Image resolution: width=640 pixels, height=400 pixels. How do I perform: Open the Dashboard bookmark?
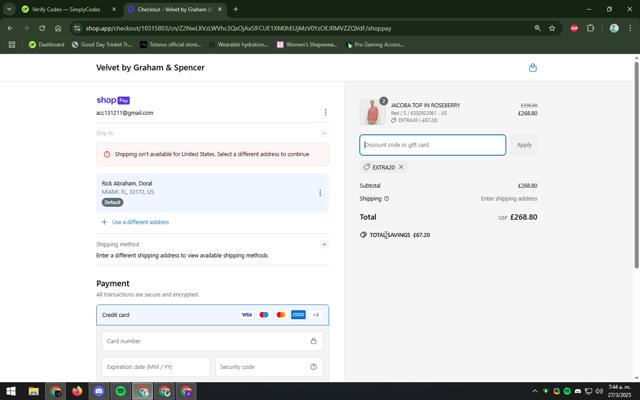pos(47,44)
